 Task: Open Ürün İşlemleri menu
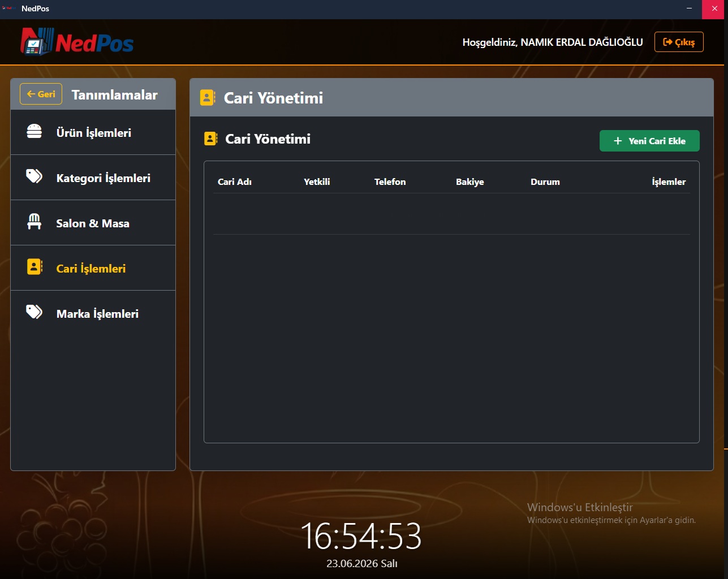[x=93, y=132]
